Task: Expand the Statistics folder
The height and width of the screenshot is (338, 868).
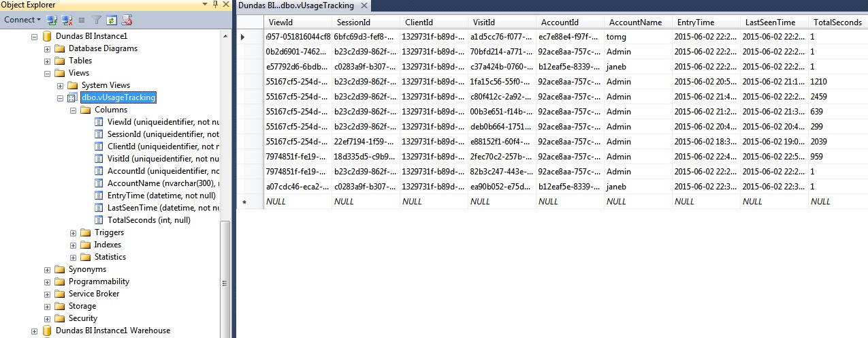Action: [73, 257]
